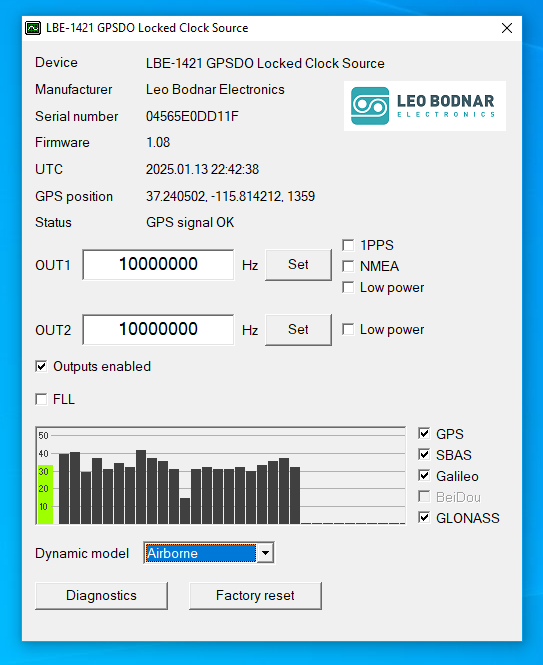Uncheck GLONASS constellation
Viewport: 543px width, 665px height.
(x=424, y=517)
